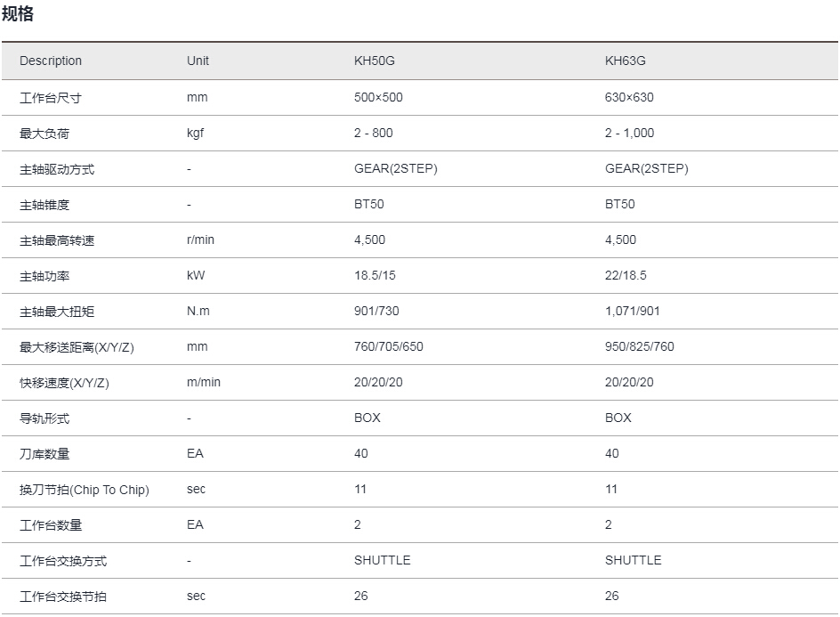This screenshot has width=840, height=617.
Task: Click KH50G SHUTTLE exchange value
Action: click(382, 560)
